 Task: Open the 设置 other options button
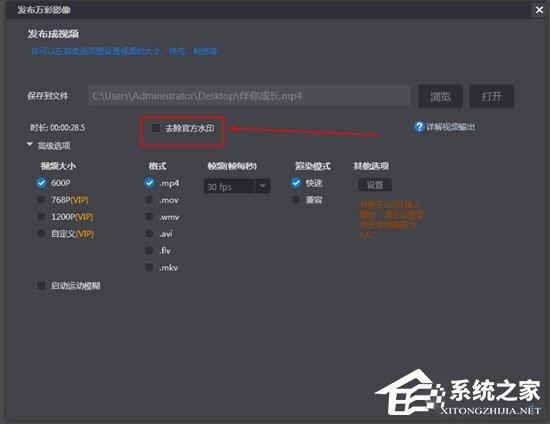click(375, 185)
